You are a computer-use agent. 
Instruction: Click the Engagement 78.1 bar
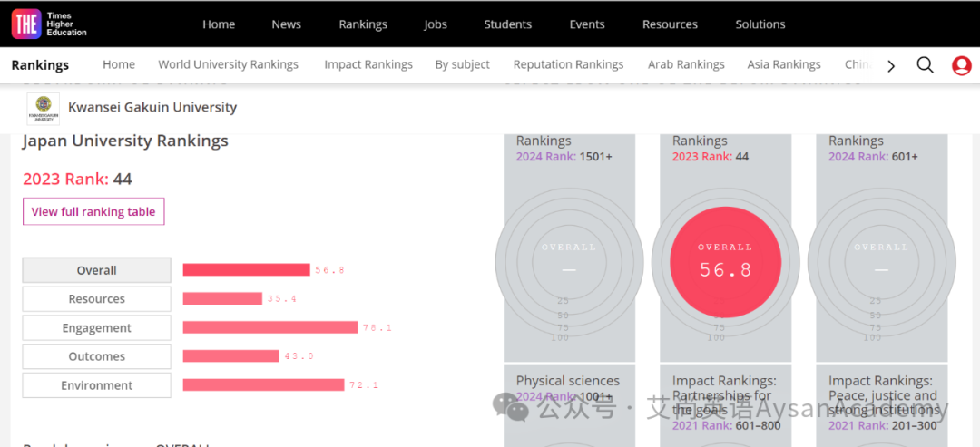tap(270, 327)
